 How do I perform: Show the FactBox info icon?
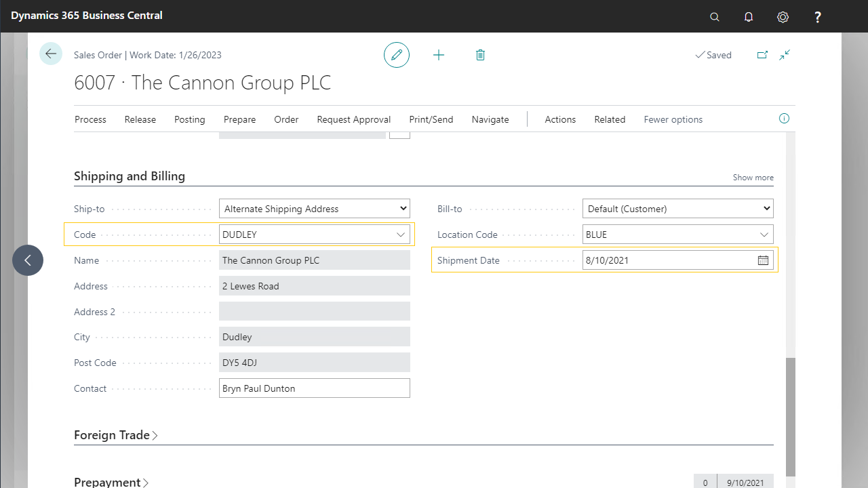click(785, 119)
